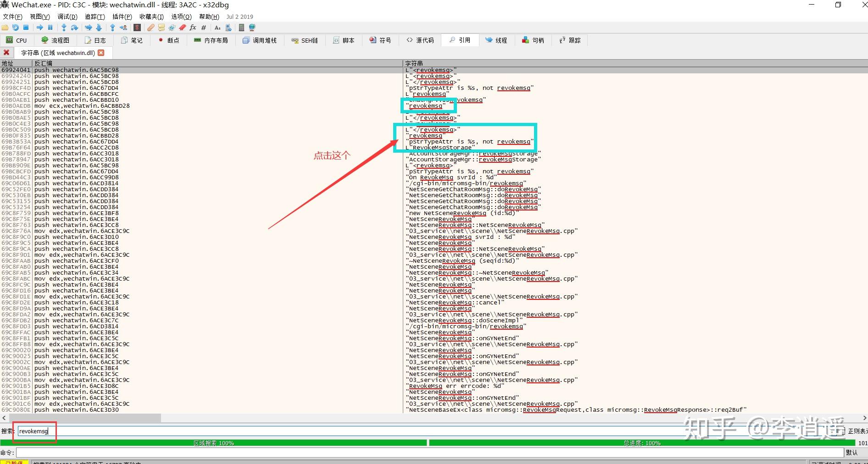Click the Open file folder icon

pyautogui.click(x=5, y=28)
